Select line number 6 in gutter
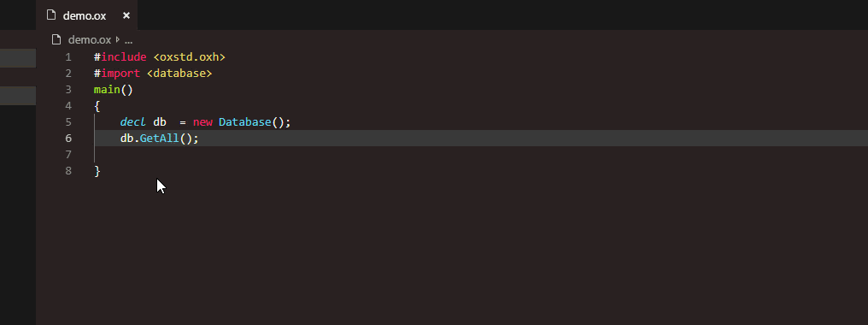The width and height of the screenshot is (868, 325). pos(68,138)
